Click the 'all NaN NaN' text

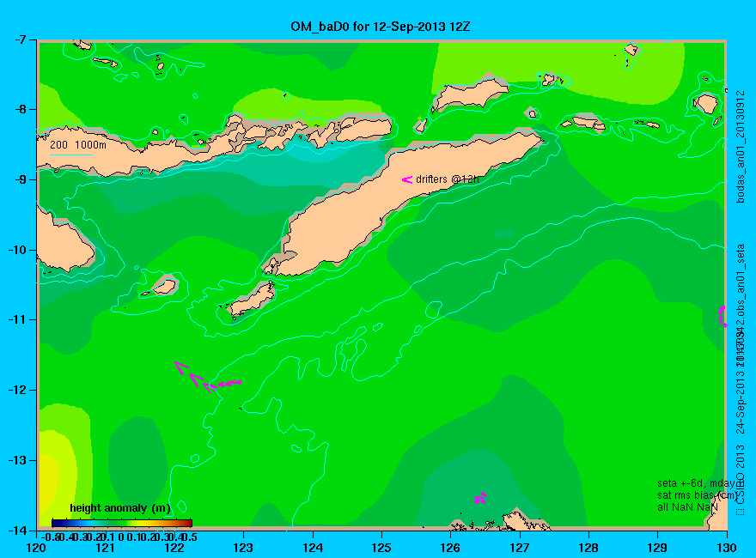click(687, 507)
